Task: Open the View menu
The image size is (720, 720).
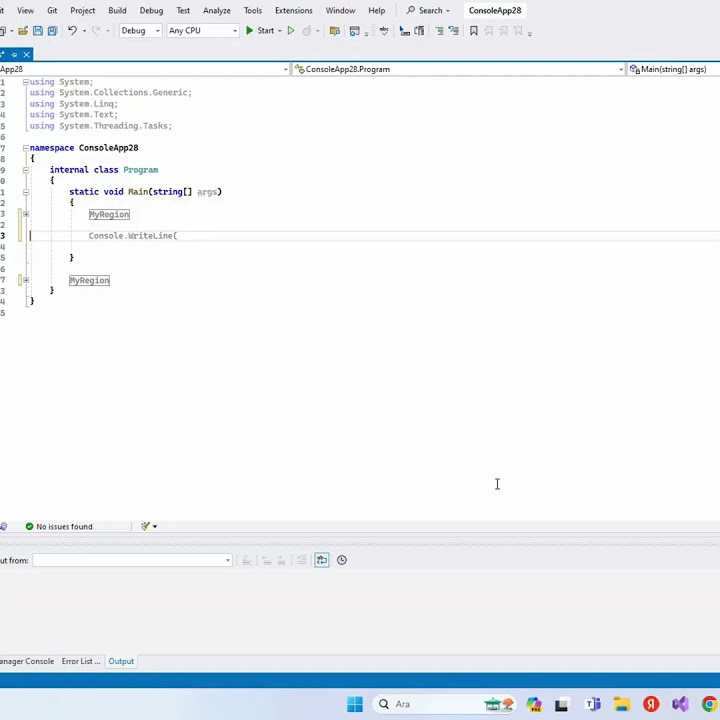Action: pyautogui.click(x=25, y=10)
